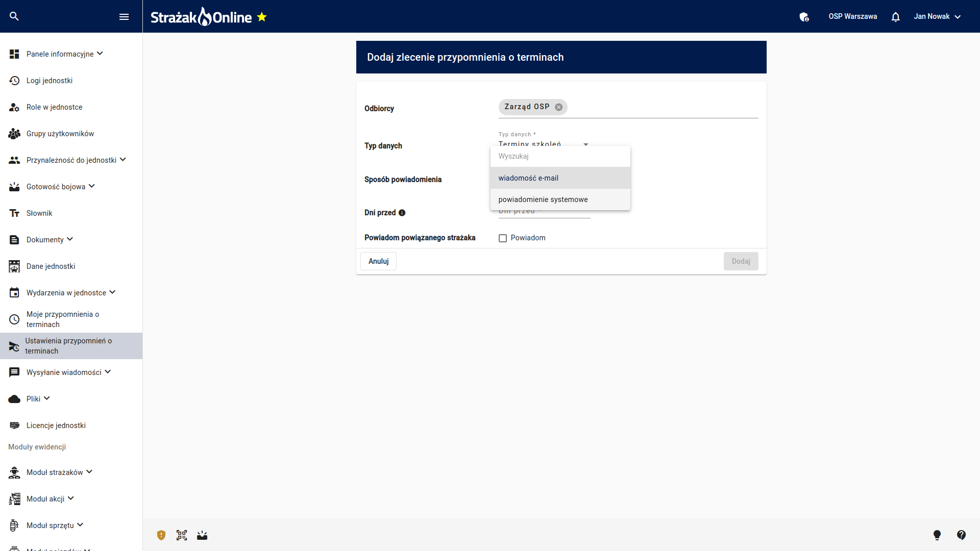The image size is (980, 551).
Task: Click the shield warning icon in footer
Action: tap(161, 535)
